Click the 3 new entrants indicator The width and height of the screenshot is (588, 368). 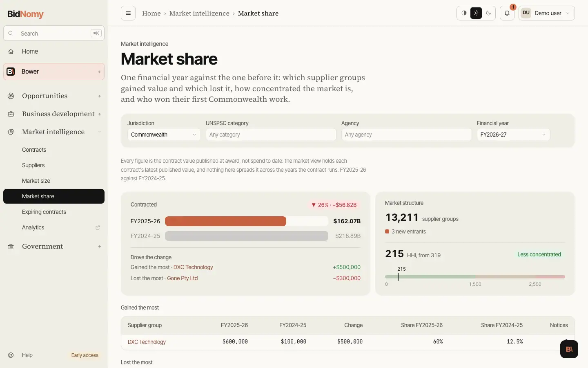(x=405, y=231)
